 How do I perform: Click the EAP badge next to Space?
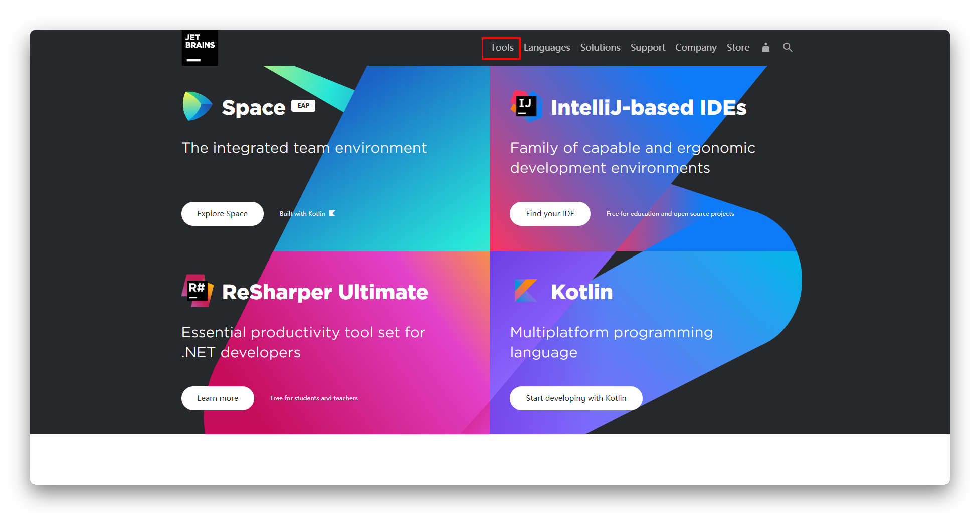(303, 106)
